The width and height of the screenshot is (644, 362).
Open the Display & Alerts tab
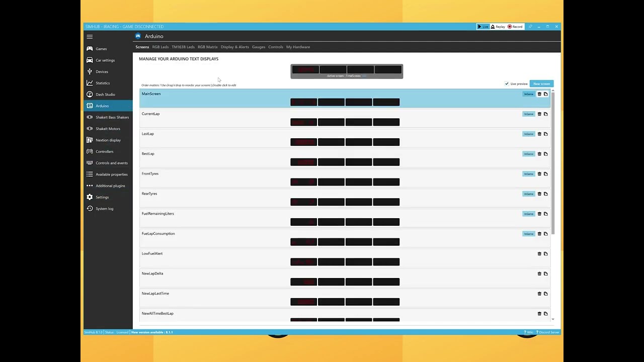coord(235,47)
